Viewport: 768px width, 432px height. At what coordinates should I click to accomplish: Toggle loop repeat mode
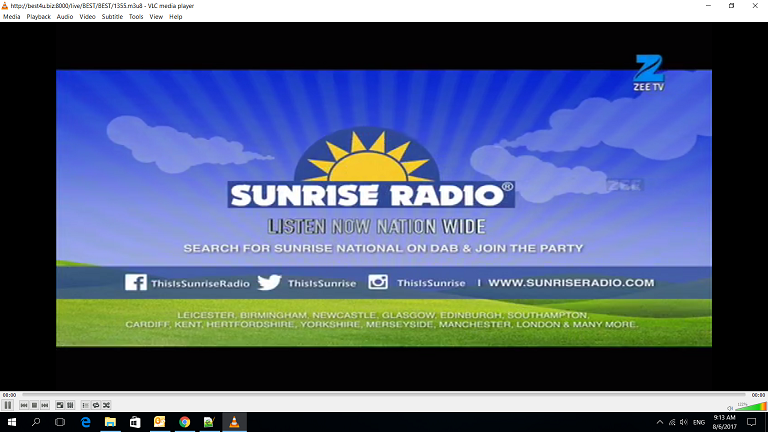pos(96,405)
